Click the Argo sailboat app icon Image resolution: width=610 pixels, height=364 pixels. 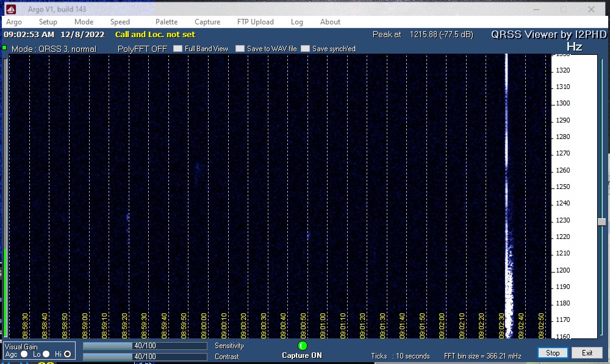click(11, 9)
